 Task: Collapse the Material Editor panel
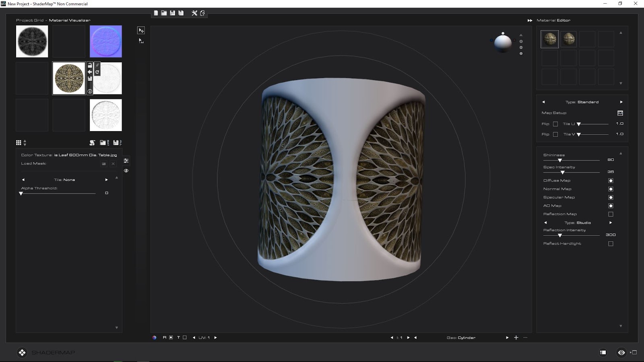point(529,20)
